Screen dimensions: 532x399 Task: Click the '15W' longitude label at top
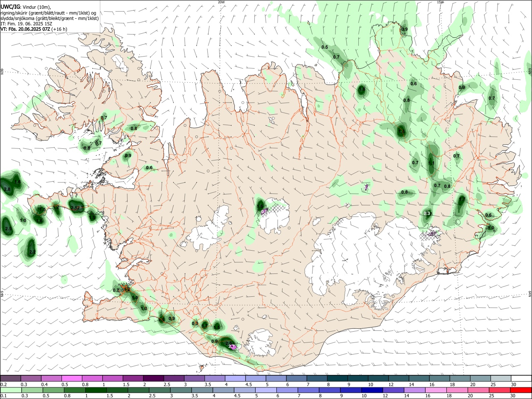(440, 2)
